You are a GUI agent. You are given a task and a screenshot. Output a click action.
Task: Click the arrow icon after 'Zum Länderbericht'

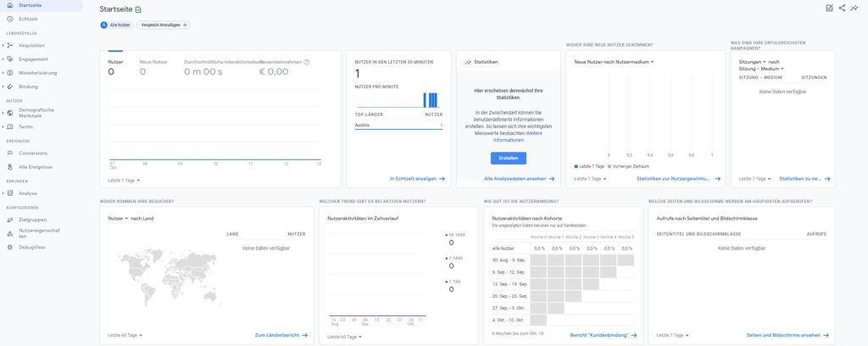pos(305,335)
